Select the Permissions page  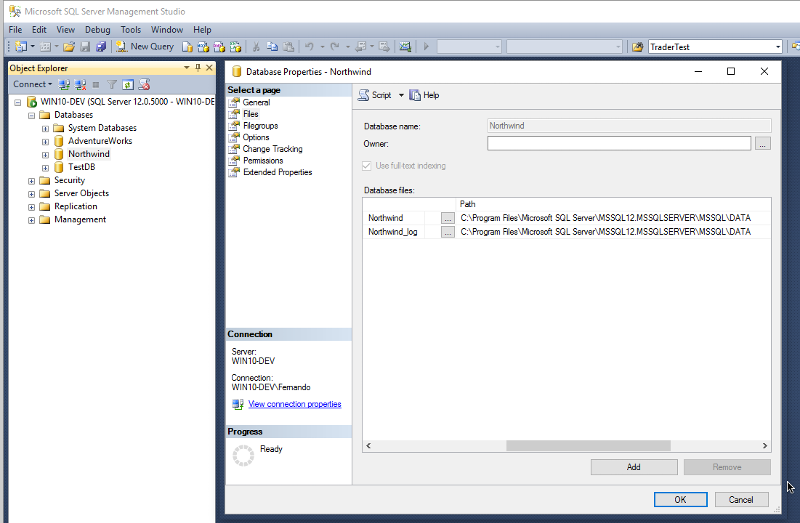click(263, 161)
